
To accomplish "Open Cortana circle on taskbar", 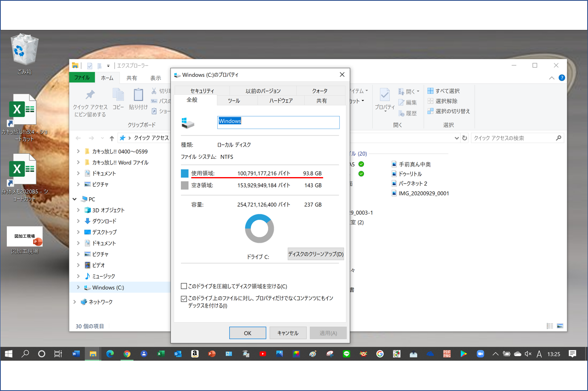I will (x=42, y=354).
